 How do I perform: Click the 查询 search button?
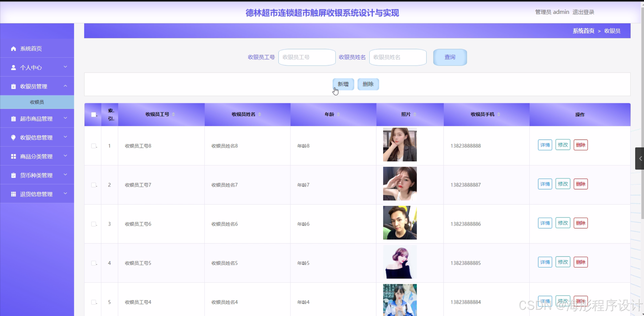coord(450,57)
